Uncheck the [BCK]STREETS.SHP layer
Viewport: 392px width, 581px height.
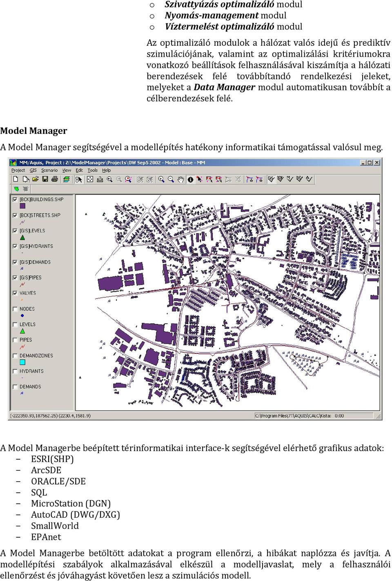(x=15, y=215)
